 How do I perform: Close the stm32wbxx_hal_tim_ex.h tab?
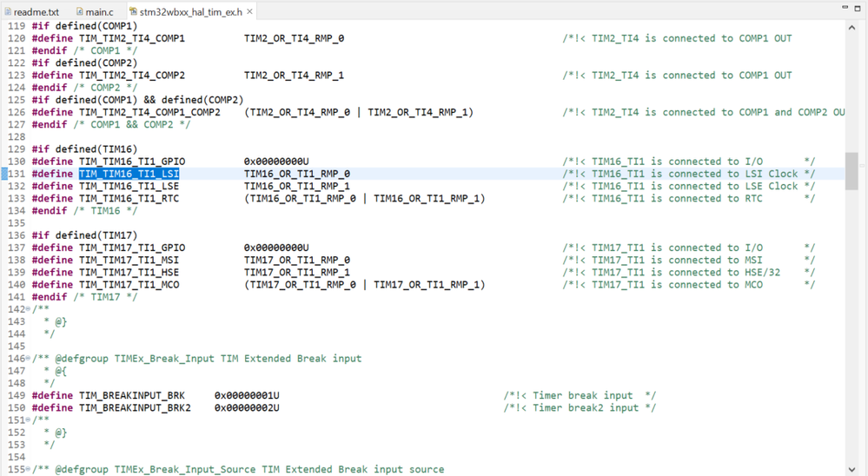coord(249,11)
